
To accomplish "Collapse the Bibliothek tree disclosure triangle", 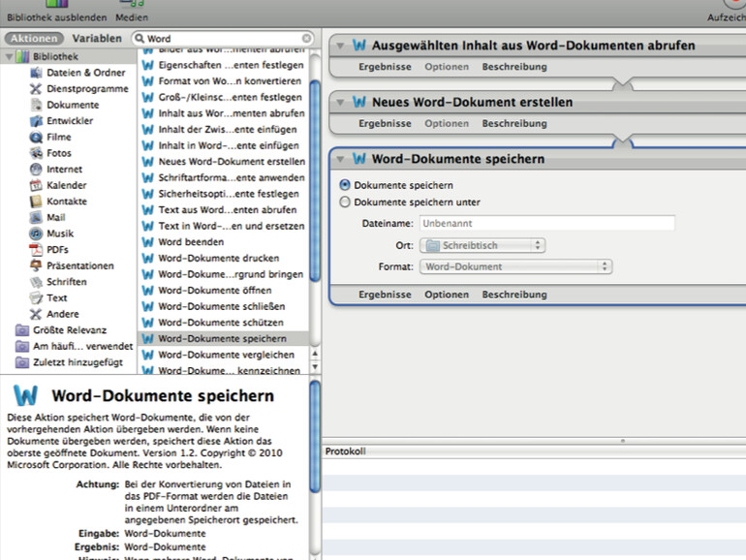I will [10, 57].
